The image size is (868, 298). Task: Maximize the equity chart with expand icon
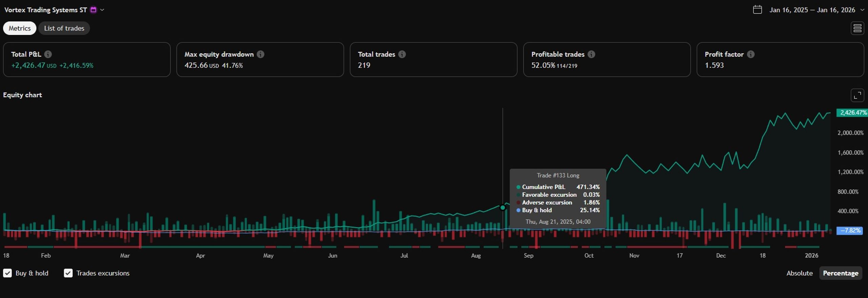857,95
